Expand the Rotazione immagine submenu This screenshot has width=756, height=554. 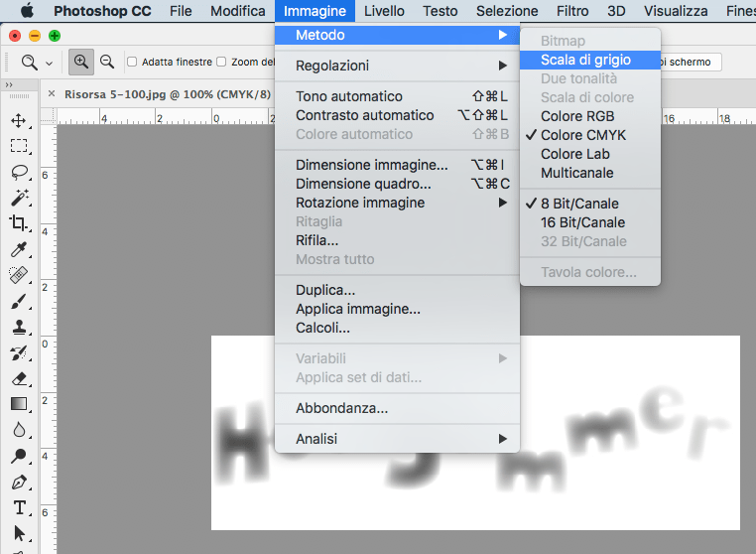pyautogui.click(x=397, y=203)
